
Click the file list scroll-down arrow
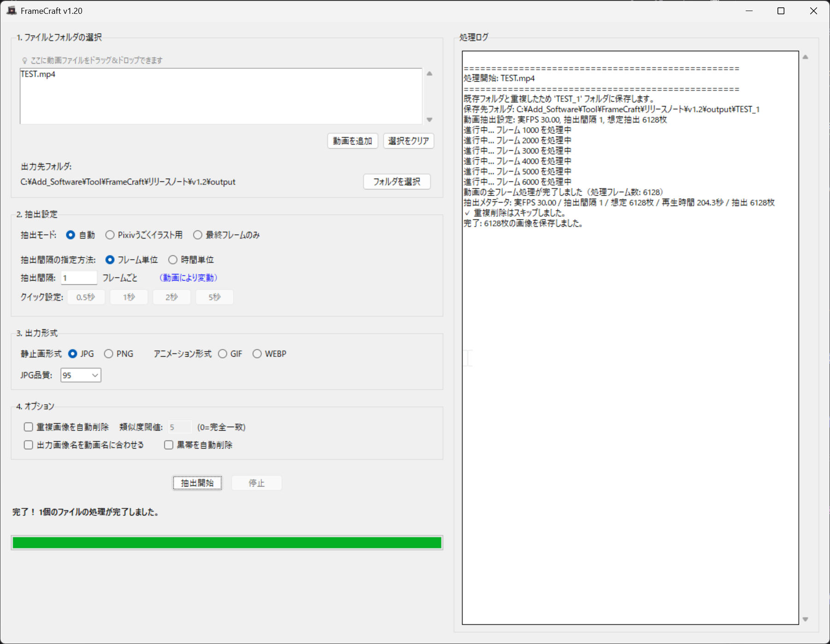click(x=429, y=120)
